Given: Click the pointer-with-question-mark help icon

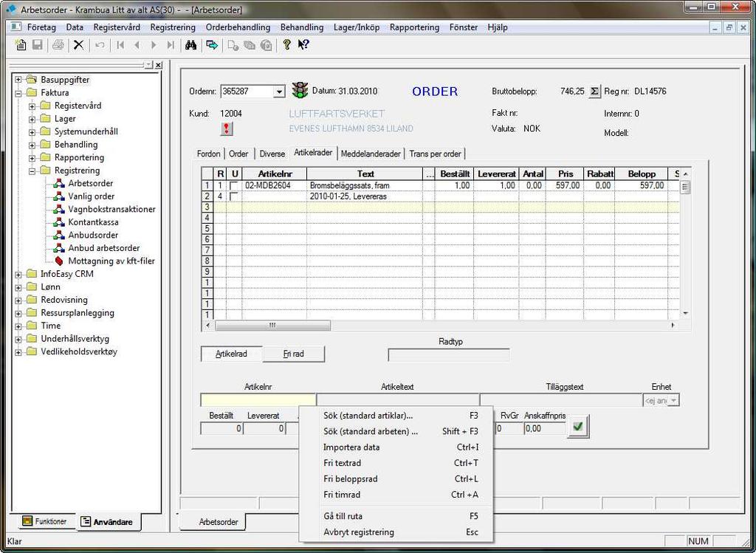Looking at the screenshot, I should pos(303,45).
